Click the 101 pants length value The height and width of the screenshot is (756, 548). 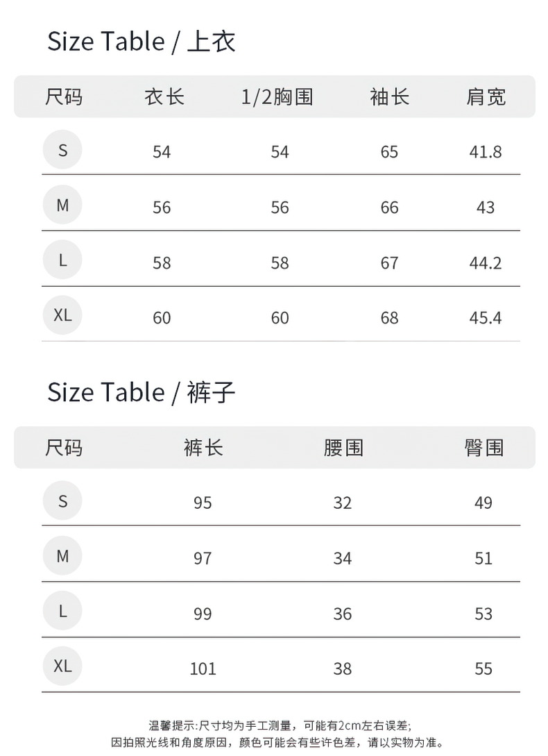(203, 669)
